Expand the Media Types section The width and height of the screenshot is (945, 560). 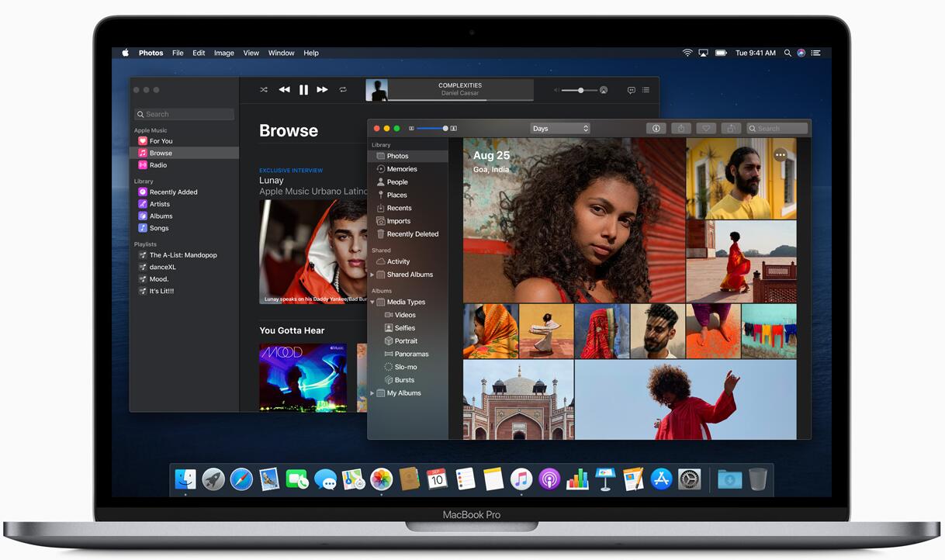coord(374,302)
